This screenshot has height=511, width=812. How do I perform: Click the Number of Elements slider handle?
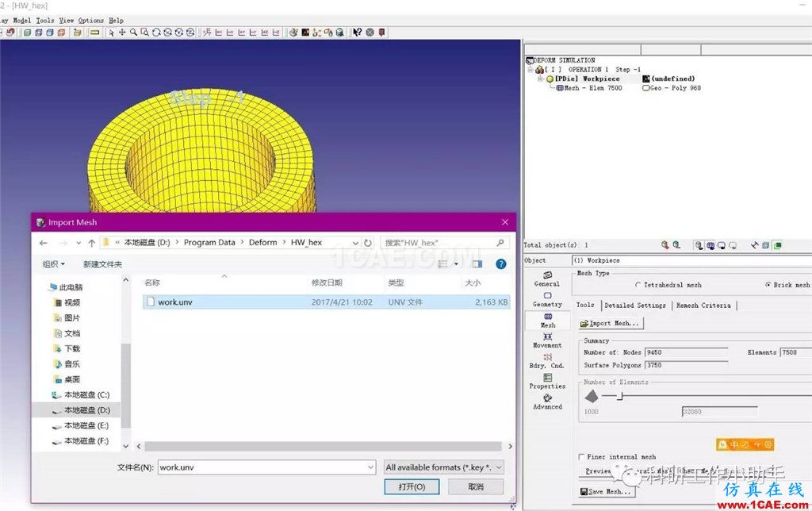point(621,397)
